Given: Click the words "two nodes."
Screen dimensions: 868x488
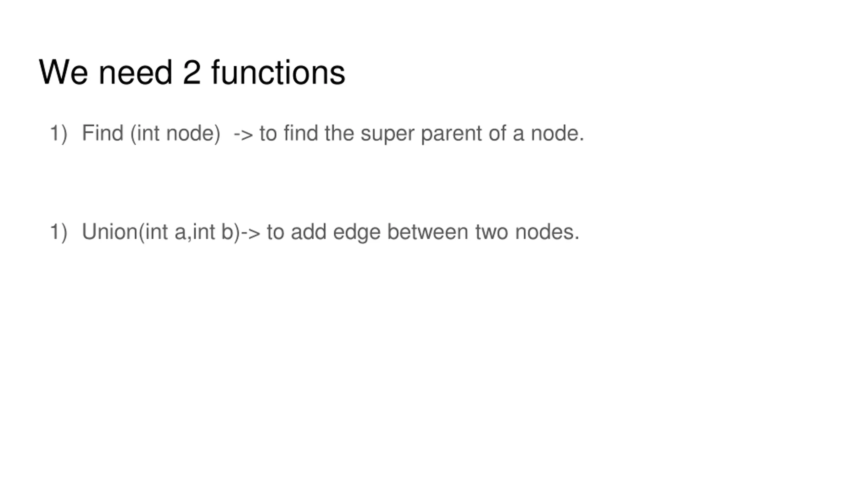Looking at the screenshot, I should 527,232.
